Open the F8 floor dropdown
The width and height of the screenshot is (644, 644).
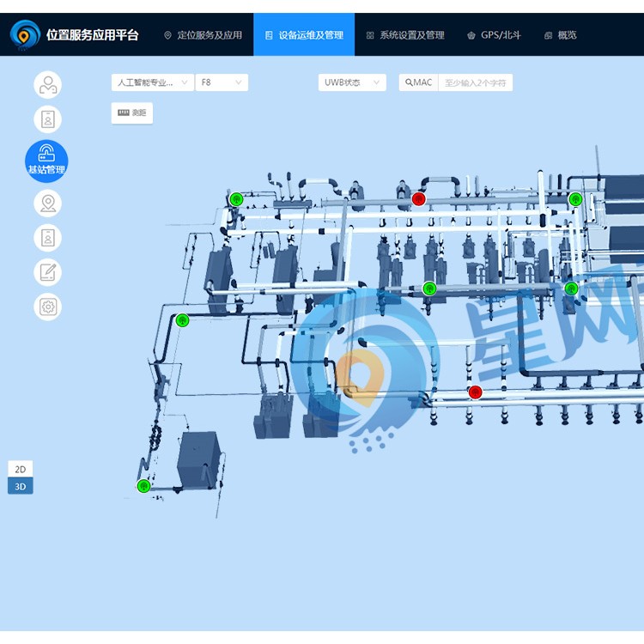click(x=222, y=82)
